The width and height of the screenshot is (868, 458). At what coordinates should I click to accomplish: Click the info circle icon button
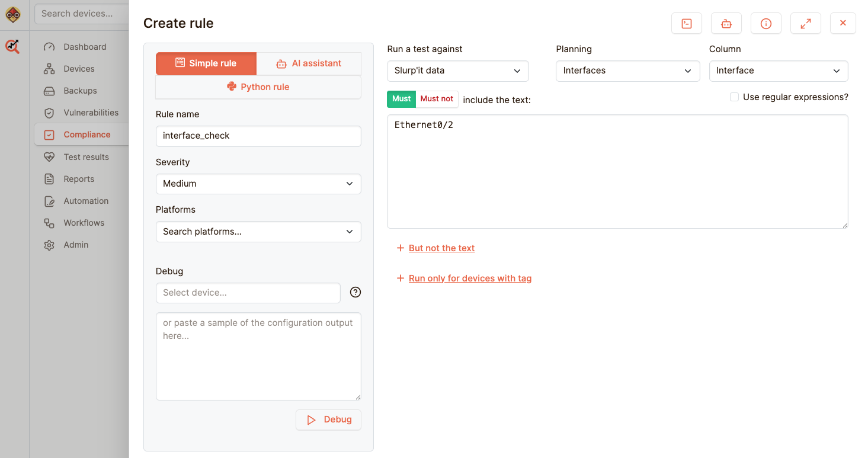coord(765,24)
